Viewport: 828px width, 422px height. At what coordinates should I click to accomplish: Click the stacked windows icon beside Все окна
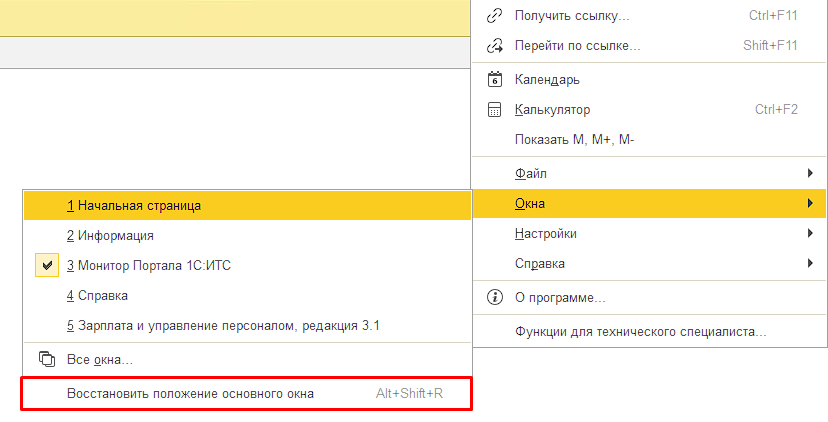pos(47,360)
